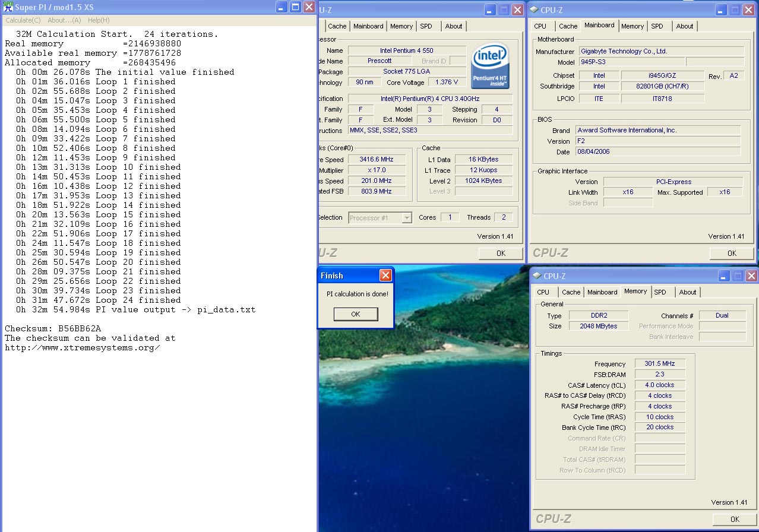Click the southbridge 82801GB (ICH7/R) field
This screenshot has width=759, height=532.
click(x=663, y=87)
